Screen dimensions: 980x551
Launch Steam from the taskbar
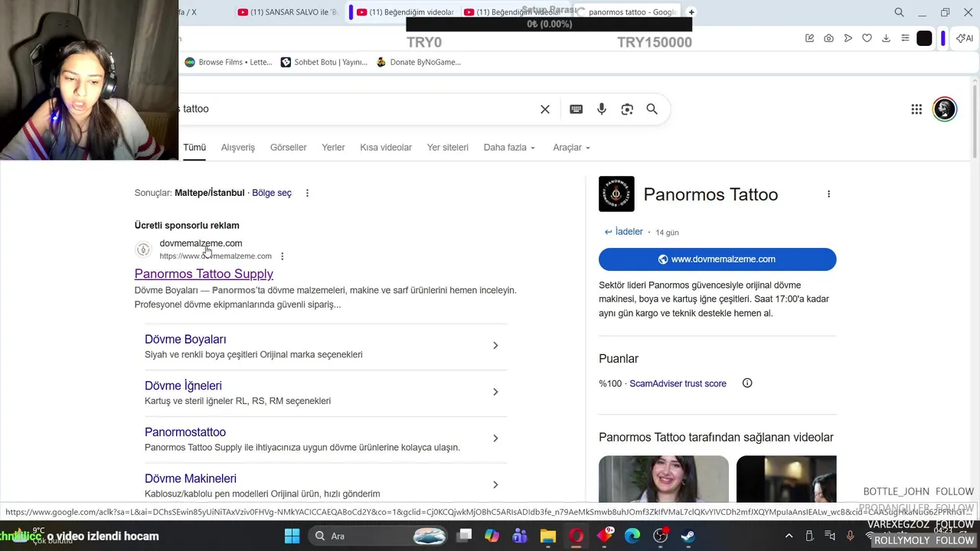pyautogui.click(x=688, y=536)
